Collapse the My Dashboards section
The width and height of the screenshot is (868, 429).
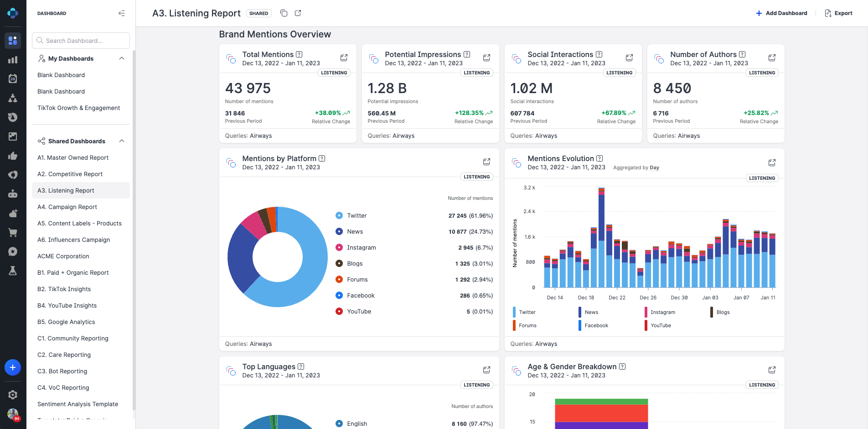[122, 58]
